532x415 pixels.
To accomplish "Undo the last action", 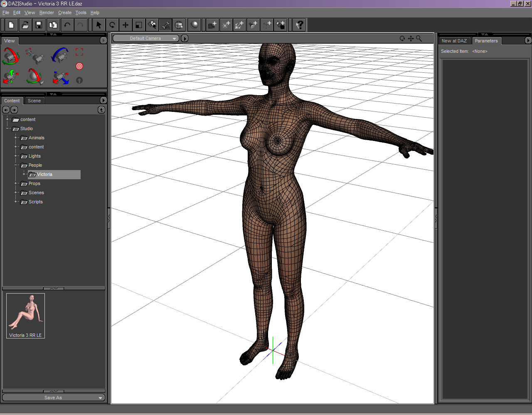I will click(67, 25).
